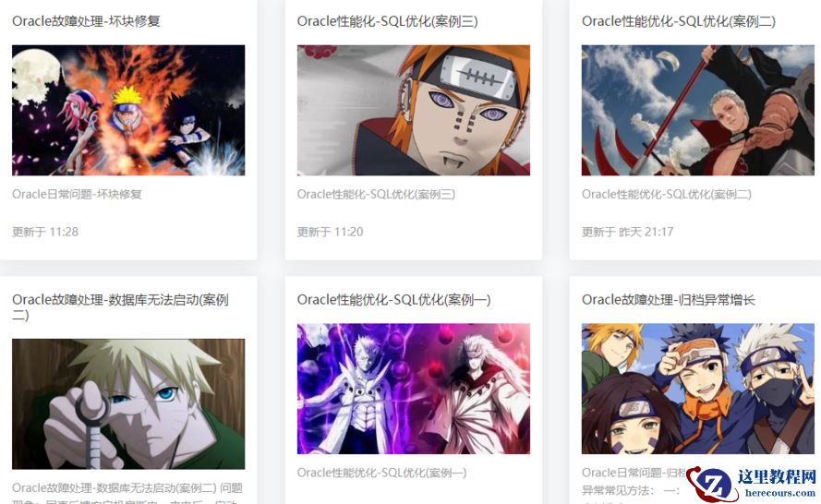This screenshot has height=504, width=821.
Task: Open the Oracle性能优化-SQL优化(案例一) title
Action: click(x=393, y=300)
